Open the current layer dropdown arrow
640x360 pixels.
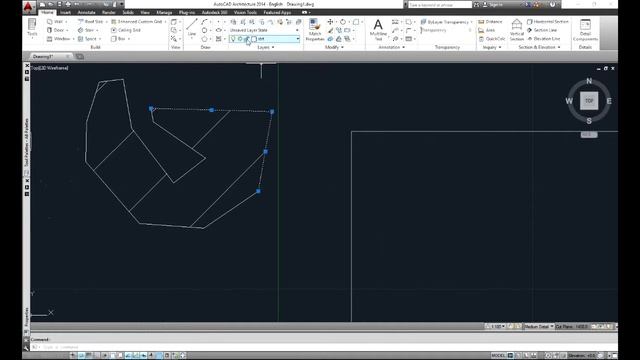tap(298, 39)
